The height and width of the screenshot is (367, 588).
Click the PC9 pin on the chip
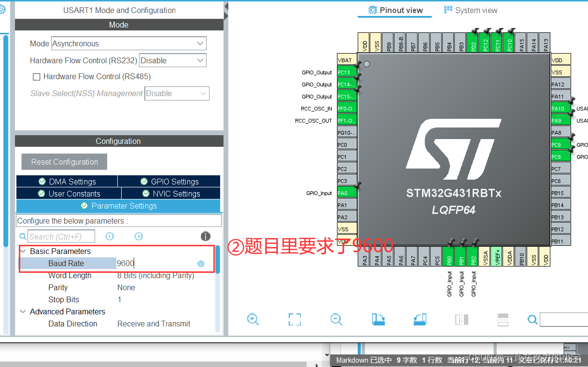coord(561,145)
